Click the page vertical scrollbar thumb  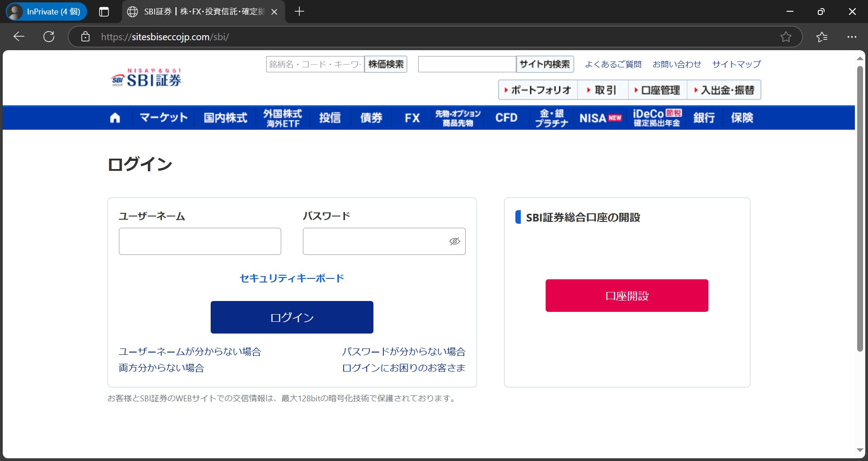pyautogui.click(x=860, y=209)
